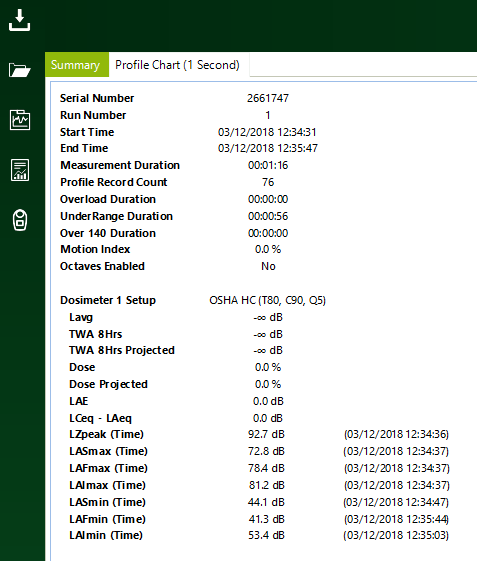Click the download data icon in the sidebar
Viewport: 477px width, 561px height.
coord(19,20)
